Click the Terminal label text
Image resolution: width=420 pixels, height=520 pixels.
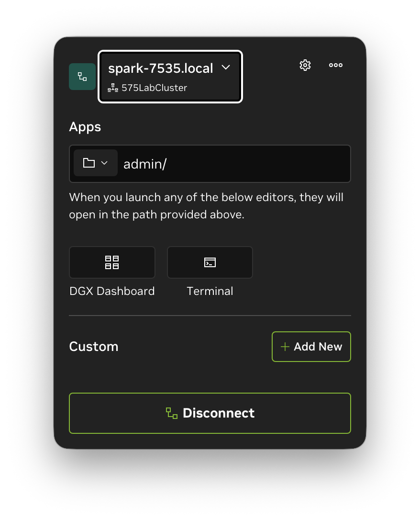pos(210,291)
